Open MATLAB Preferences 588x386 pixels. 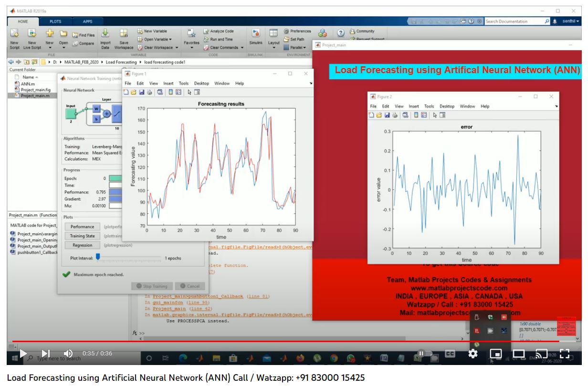297,31
